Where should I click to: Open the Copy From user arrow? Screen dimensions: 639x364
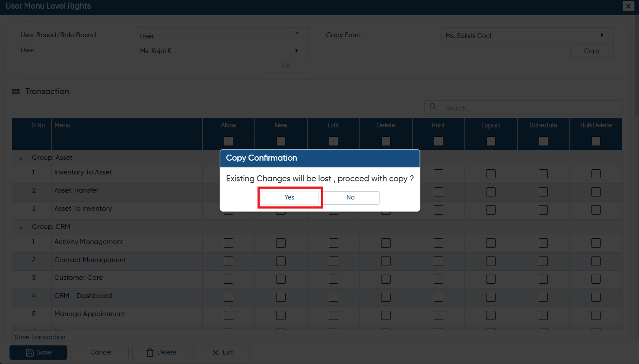click(x=602, y=35)
